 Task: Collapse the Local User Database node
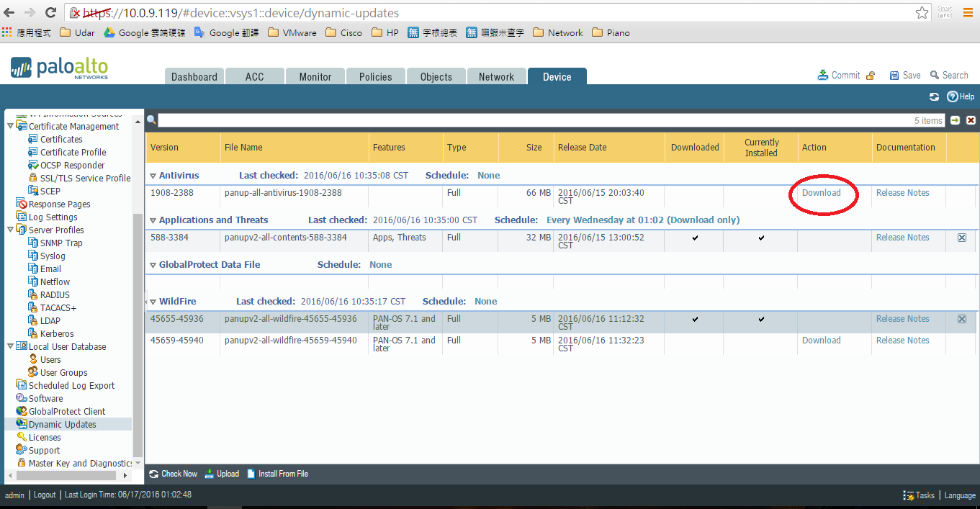click(10, 347)
